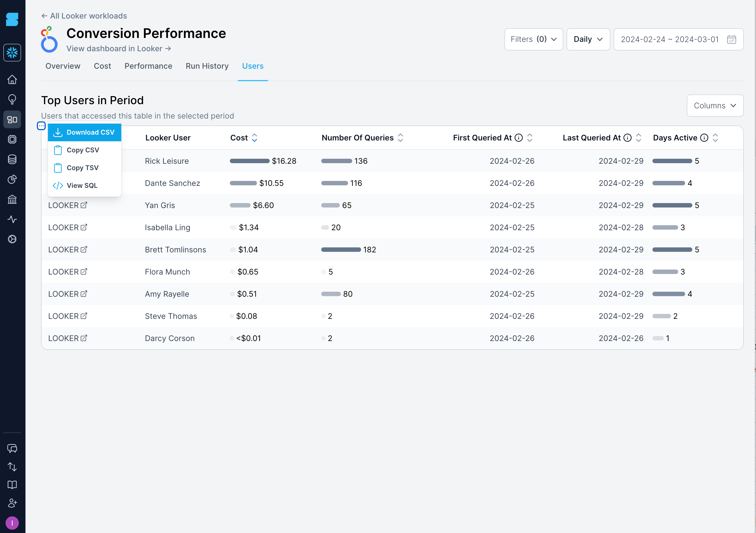Toggle sort on Days Active column
Viewport: 756px width, 533px height.
pyautogui.click(x=715, y=138)
